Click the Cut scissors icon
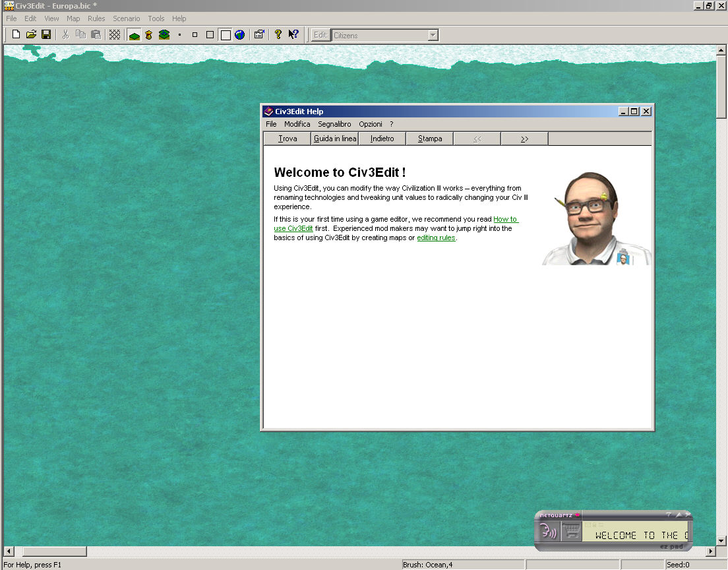The height and width of the screenshot is (570, 728). tap(65, 35)
